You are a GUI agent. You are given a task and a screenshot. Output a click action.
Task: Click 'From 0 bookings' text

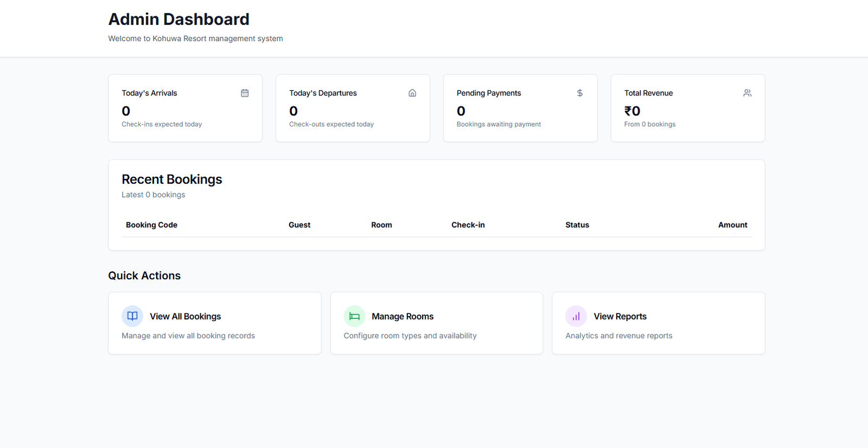tap(650, 124)
